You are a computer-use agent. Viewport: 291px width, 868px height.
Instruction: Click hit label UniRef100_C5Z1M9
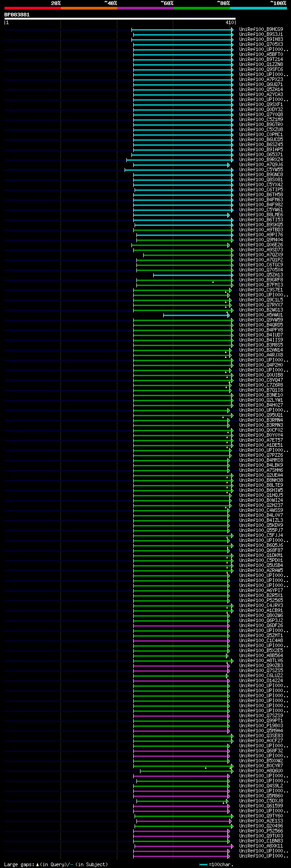pyautogui.click(x=261, y=120)
